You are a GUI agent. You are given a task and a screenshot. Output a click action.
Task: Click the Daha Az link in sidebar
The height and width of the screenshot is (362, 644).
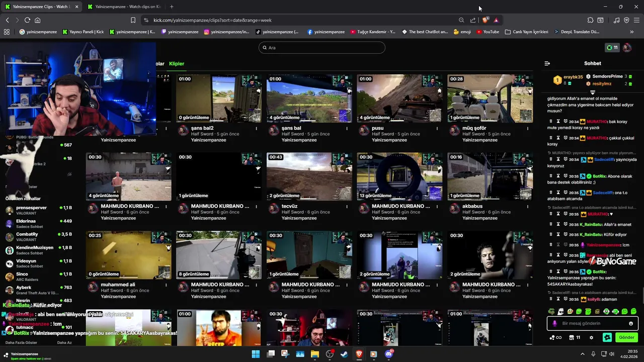coord(64,342)
